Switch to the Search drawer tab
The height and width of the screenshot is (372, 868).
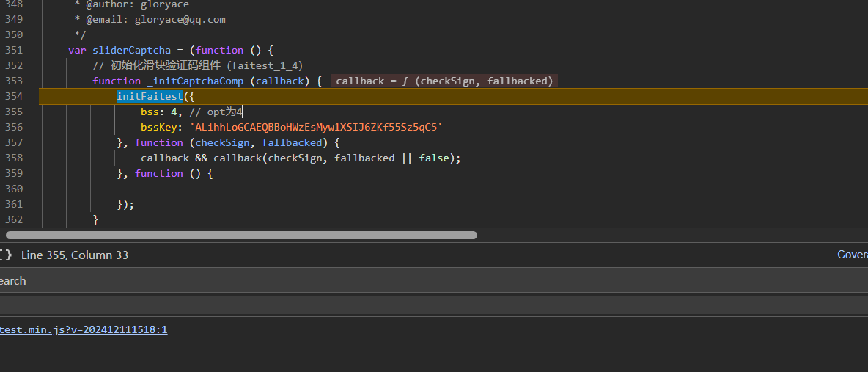tap(12, 280)
